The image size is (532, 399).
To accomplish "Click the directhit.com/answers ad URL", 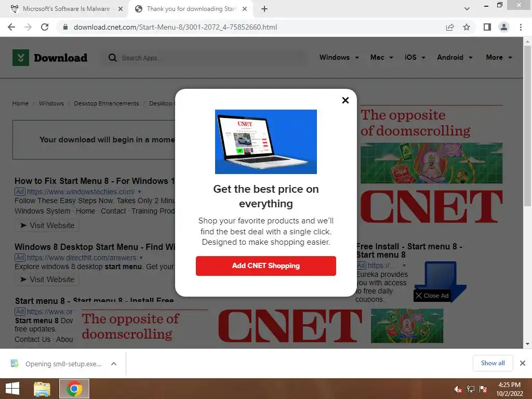I will click(x=82, y=258).
